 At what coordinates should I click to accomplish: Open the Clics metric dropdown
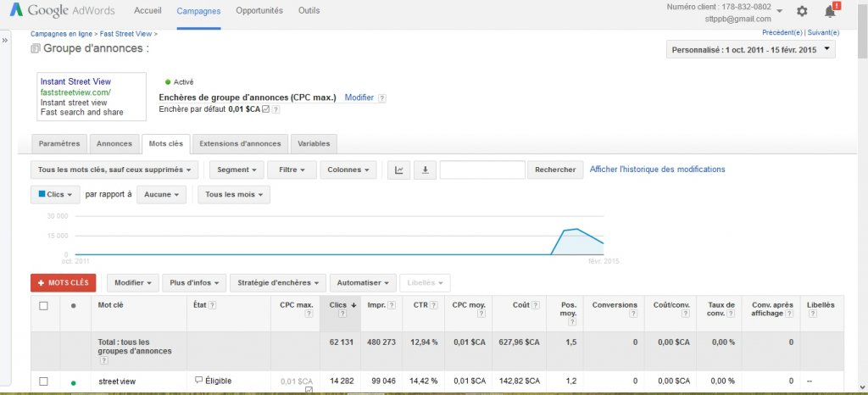tap(55, 195)
